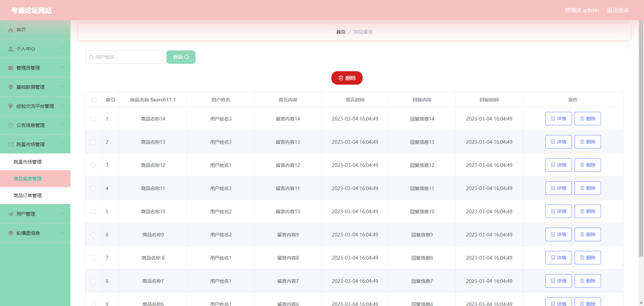Click the 管理员管理 sidebar icon
The height and width of the screenshot is (306, 644).
(x=11, y=68)
